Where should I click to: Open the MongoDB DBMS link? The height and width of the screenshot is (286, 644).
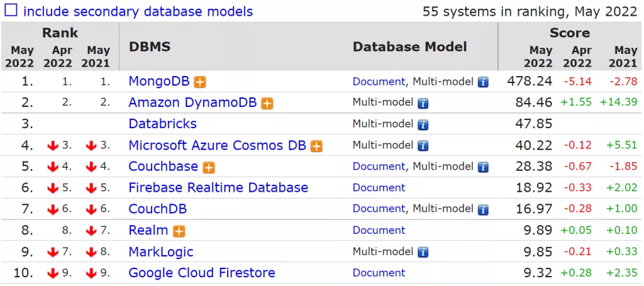(x=159, y=81)
